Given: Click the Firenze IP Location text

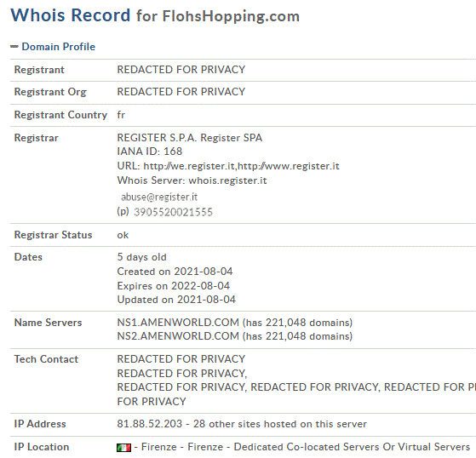Looking at the screenshot, I should click(158, 447).
